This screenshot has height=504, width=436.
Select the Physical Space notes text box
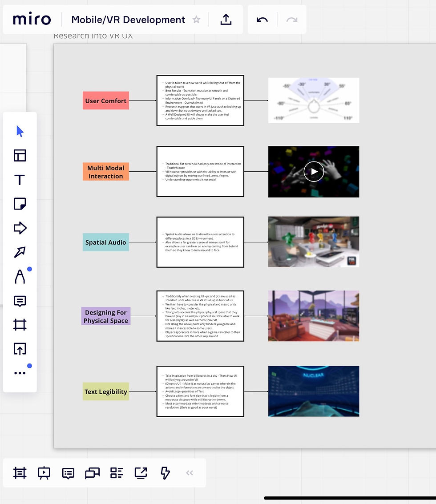click(x=200, y=316)
